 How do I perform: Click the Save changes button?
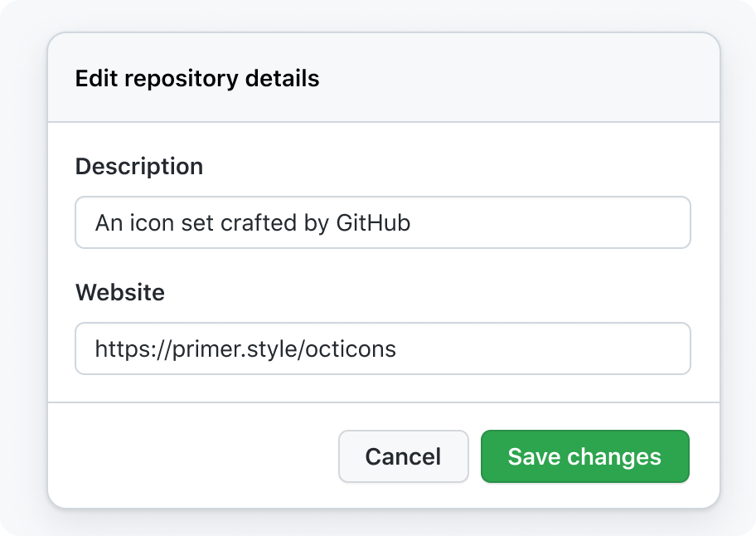pos(585,456)
